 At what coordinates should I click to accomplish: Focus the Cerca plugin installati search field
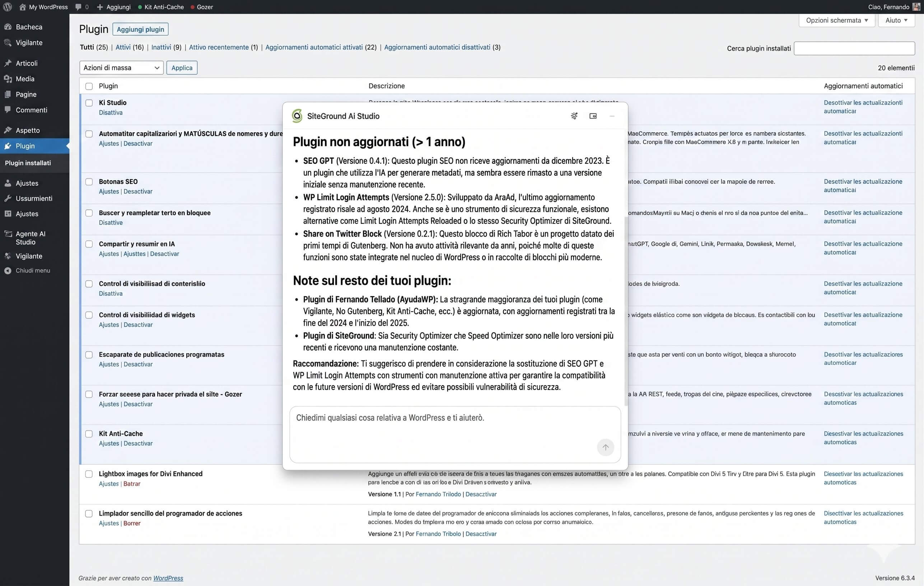point(854,48)
